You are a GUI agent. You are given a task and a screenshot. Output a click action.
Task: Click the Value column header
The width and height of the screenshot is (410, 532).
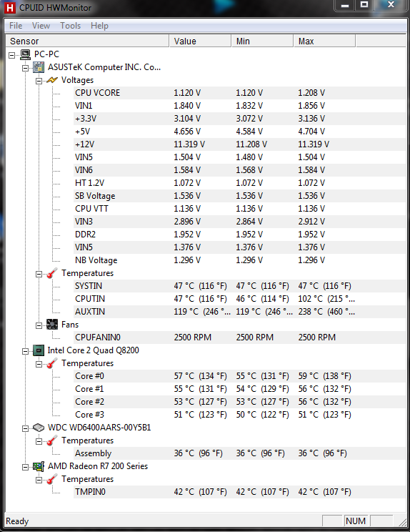point(200,41)
